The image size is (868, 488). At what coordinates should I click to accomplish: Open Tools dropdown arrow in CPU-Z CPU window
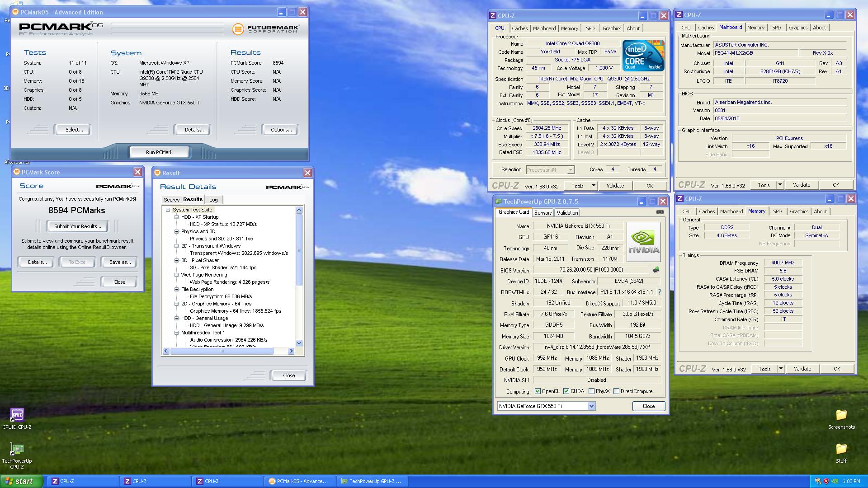click(x=594, y=186)
